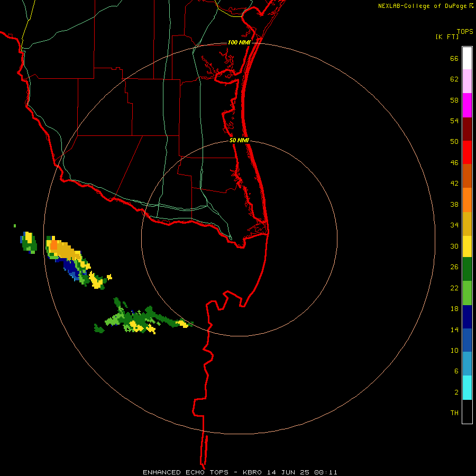Click the "30" legend value
This screenshot has height=476, width=476.
click(x=454, y=246)
